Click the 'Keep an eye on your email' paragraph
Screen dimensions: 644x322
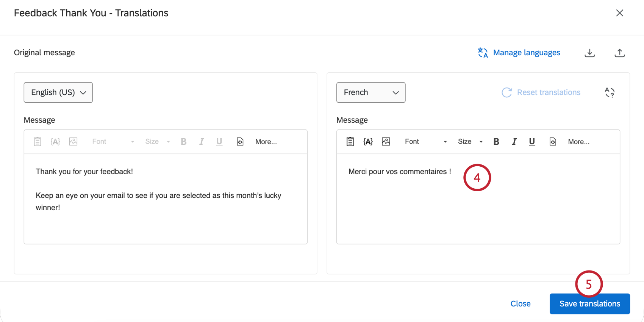point(158,202)
